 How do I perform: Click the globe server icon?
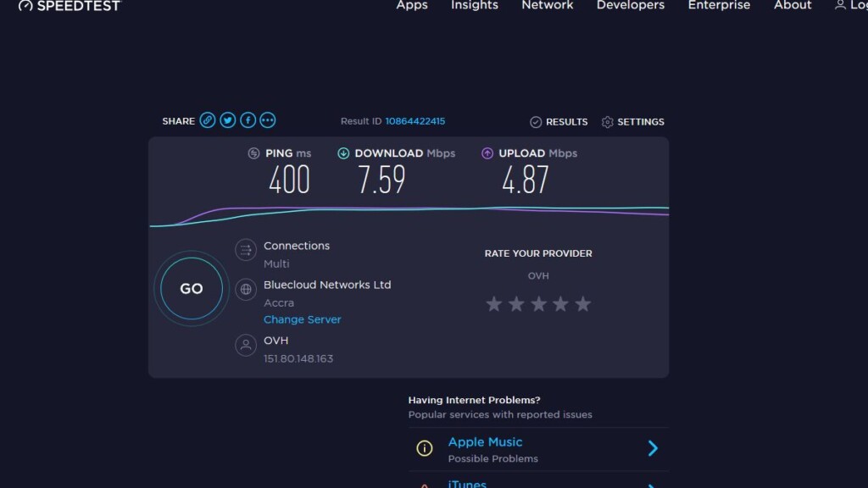pos(246,289)
